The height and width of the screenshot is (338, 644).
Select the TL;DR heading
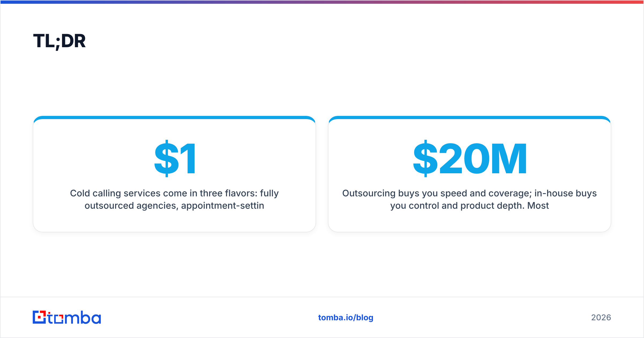tap(59, 41)
